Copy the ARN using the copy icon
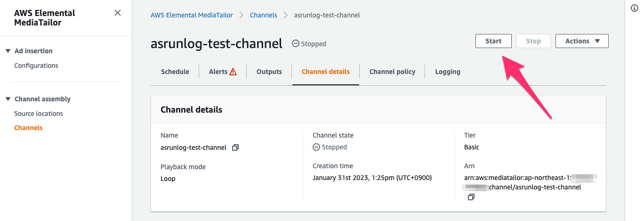 471,197
